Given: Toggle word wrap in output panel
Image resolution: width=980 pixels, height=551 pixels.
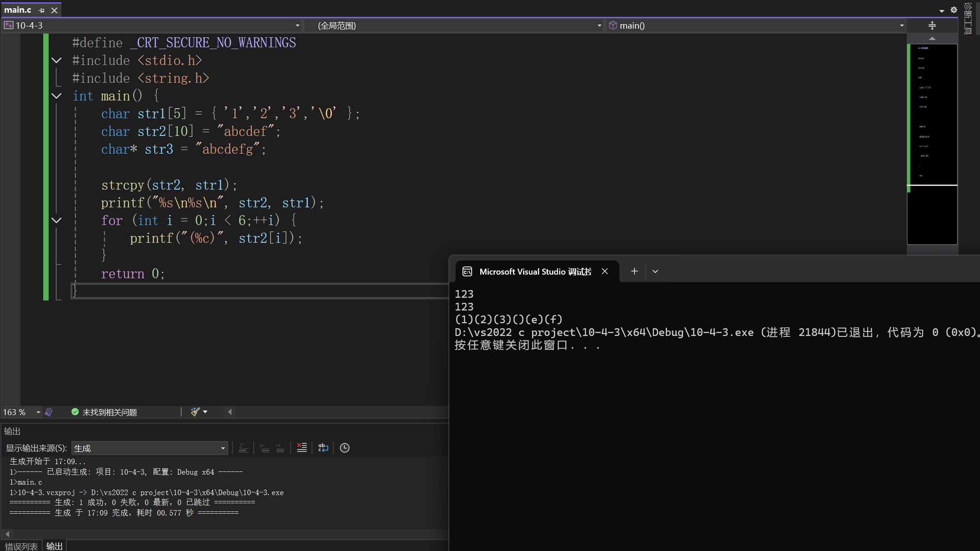Looking at the screenshot, I should (x=323, y=448).
